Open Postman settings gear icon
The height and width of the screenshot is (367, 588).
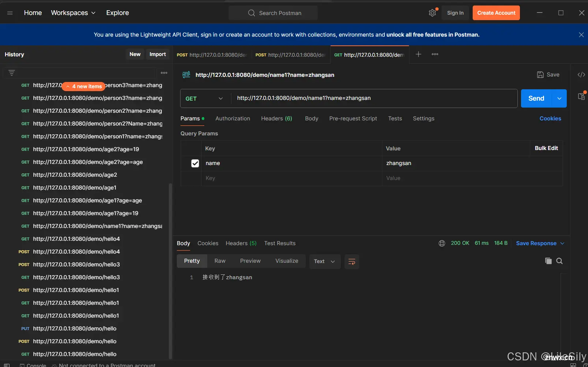[x=432, y=13]
